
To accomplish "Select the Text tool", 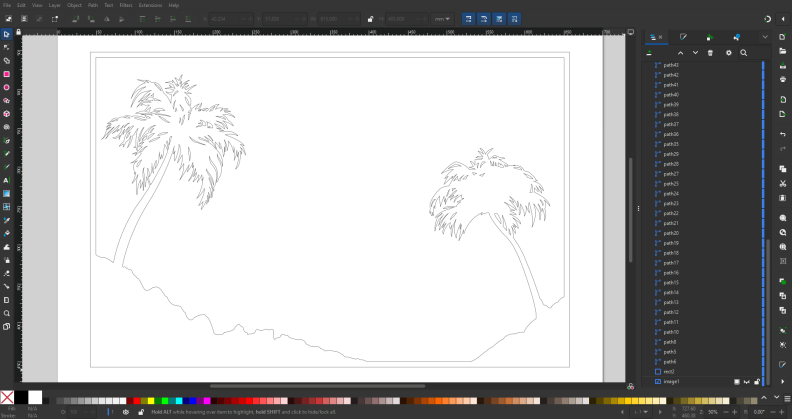I will [6, 180].
